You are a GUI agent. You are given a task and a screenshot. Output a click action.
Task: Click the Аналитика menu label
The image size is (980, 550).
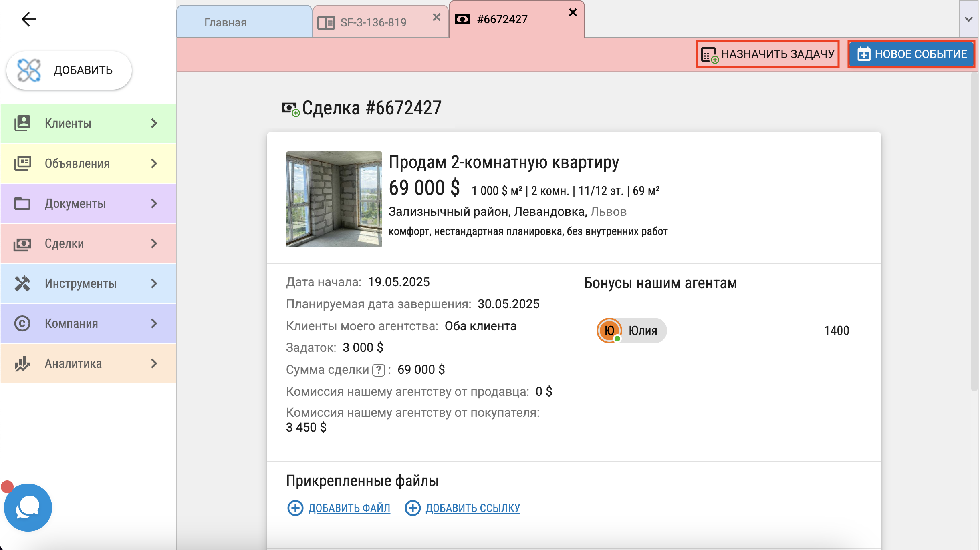[73, 363]
